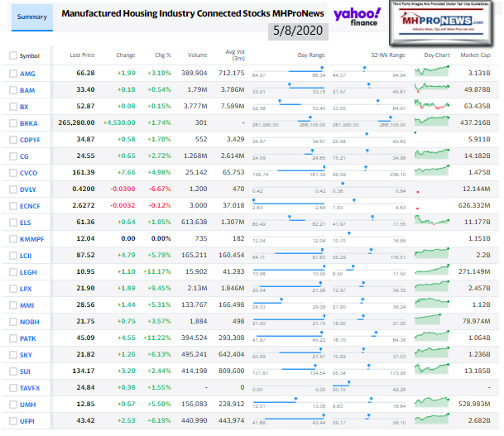The height and width of the screenshot is (436, 504).
Task: Open the BRKA day chart sparkline
Action: [435, 122]
